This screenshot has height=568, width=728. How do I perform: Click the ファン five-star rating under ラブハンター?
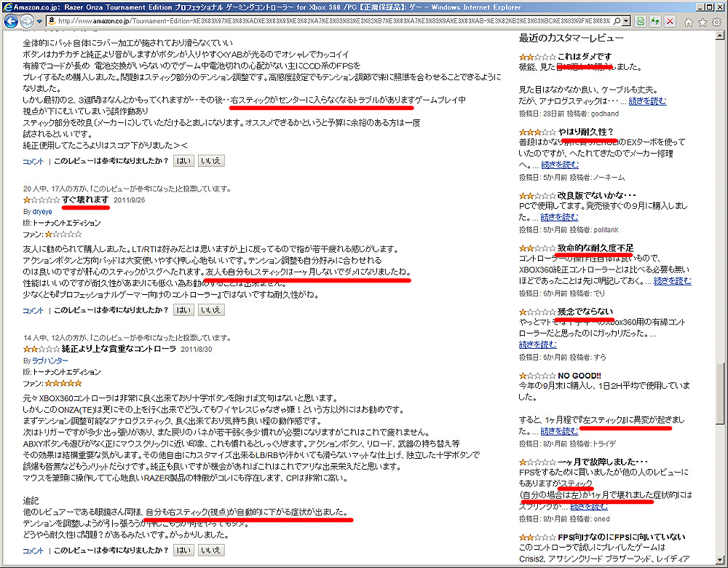(x=63, y=383)
